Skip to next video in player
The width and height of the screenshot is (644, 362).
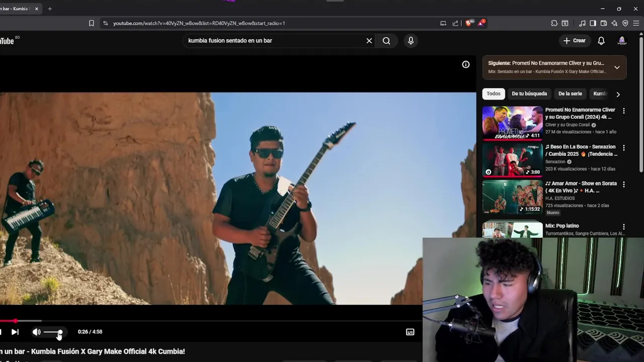coord(15,332)
